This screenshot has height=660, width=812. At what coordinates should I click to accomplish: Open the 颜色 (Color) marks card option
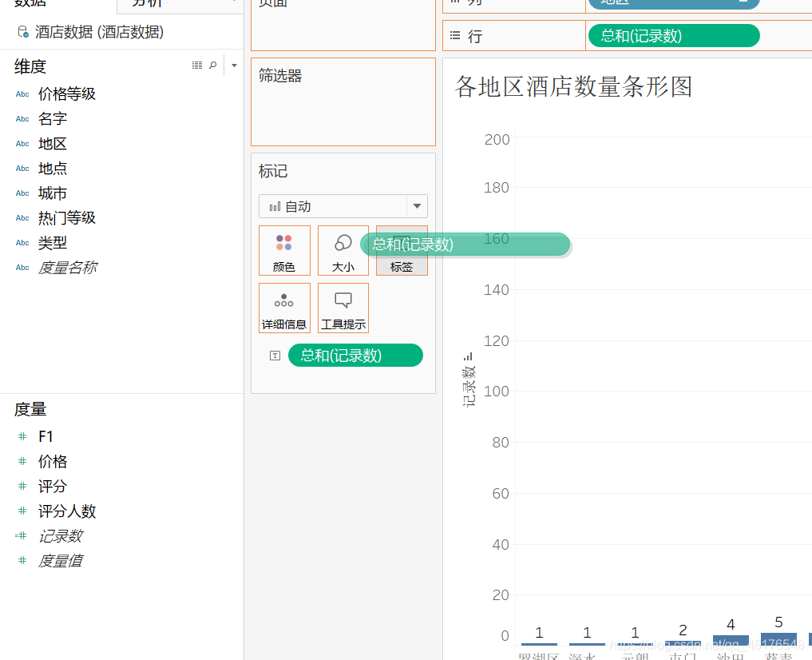pos(284,250)
